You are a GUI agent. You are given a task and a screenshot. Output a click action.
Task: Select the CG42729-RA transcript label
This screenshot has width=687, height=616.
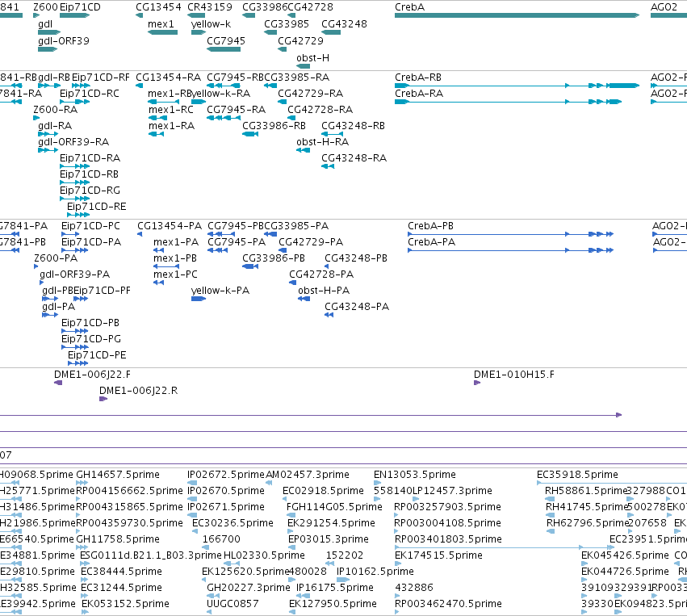coord(310,94)
